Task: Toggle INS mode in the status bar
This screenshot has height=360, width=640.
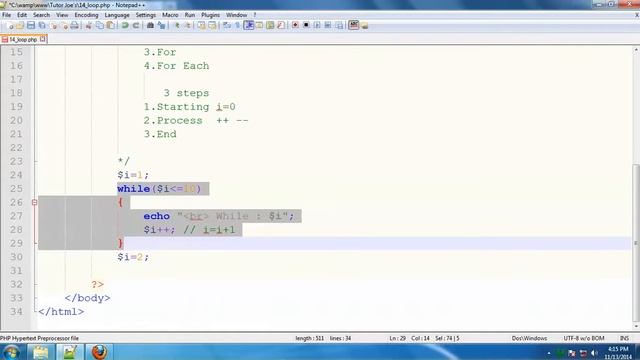Action: [x=624, y=338]
